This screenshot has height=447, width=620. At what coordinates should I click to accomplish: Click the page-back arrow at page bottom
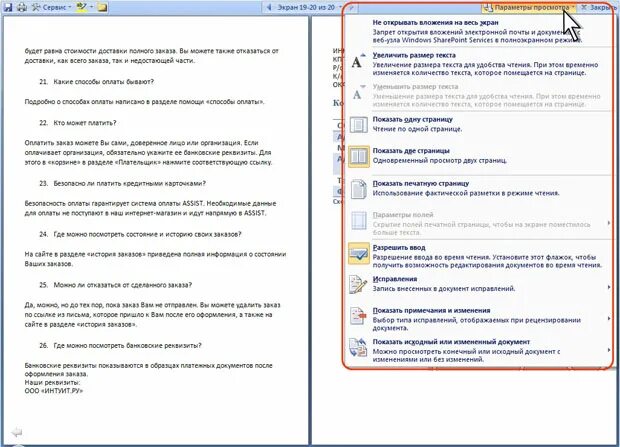(x=16, y=432)
